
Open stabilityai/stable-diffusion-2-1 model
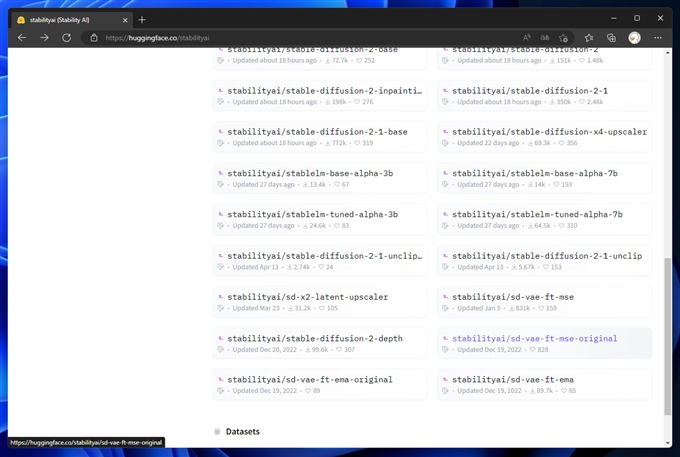click(544, 95)
